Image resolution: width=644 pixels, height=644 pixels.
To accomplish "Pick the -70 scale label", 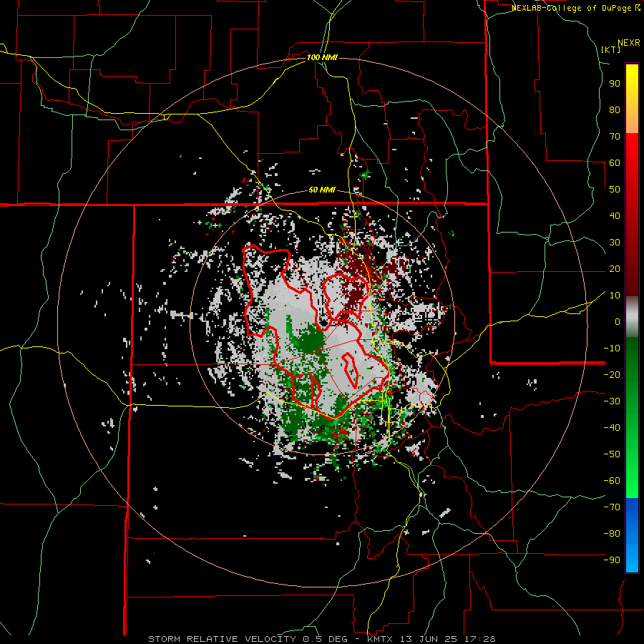I will 612,507.
